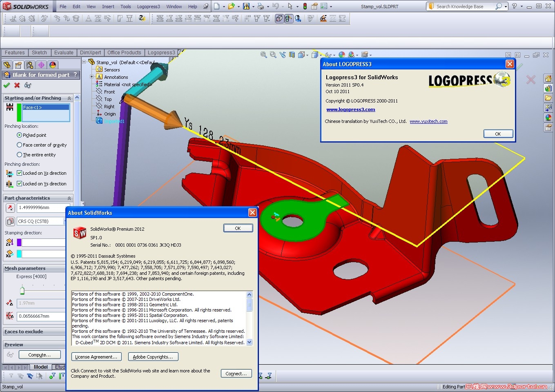Click the Open folder icon
This screenshot has height=392, width=555.
point(231,6)
